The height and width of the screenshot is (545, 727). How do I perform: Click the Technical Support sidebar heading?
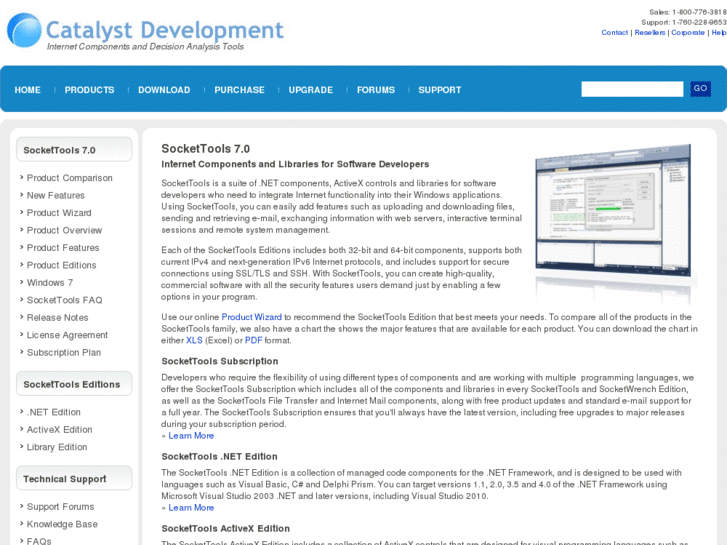pyautogui.click(x=74, y=479)
